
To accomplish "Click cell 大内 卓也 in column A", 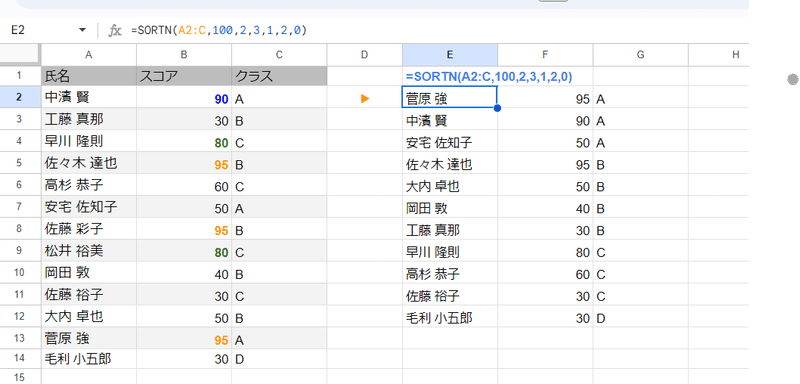I will tap(89, 317).
